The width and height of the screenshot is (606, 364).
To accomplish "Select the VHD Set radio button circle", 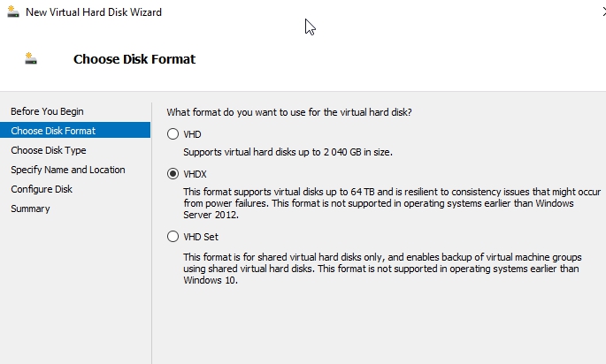I will coord(173,237).
